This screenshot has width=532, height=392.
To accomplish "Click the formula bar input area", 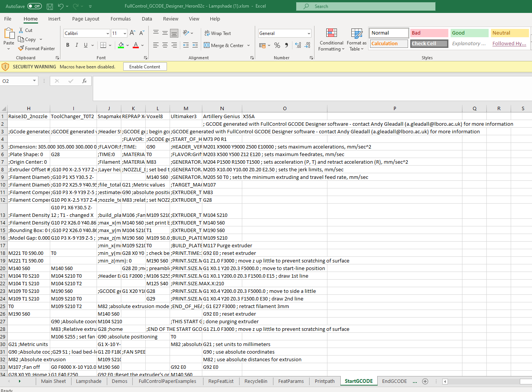I will (x=312, y=88).
